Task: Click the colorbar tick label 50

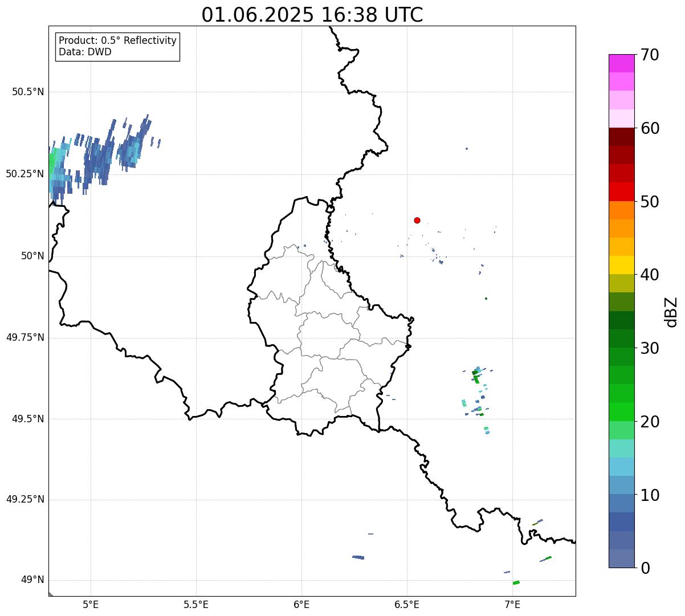Action: tap(650, 202)
